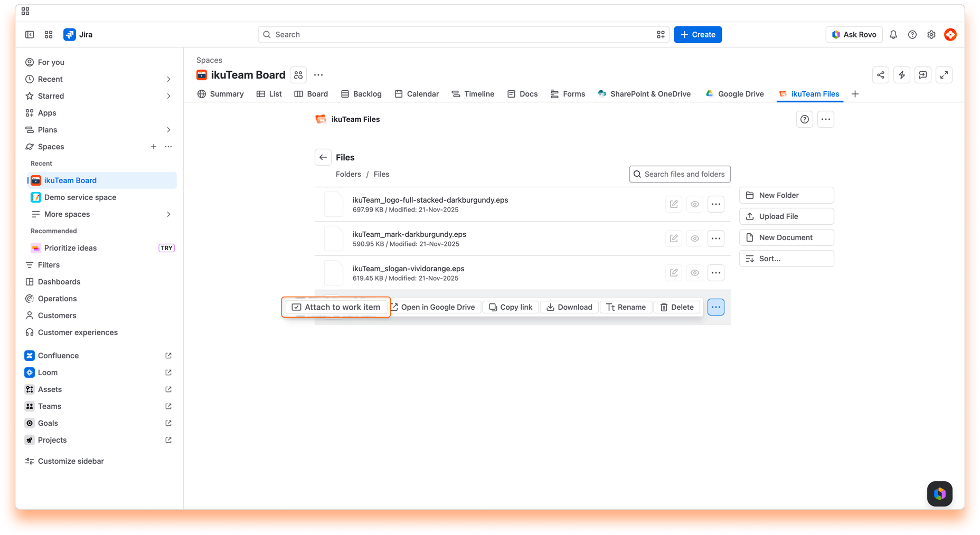Switch to the Calendar tab
The height and width of the screenshot is (535, 980).
point(417,94)
